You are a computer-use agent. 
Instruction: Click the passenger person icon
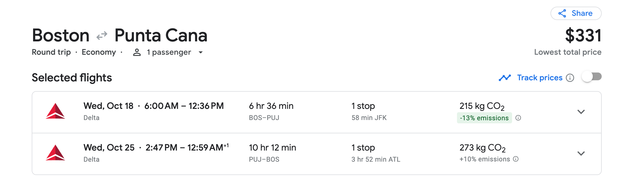tap(137, 52)
